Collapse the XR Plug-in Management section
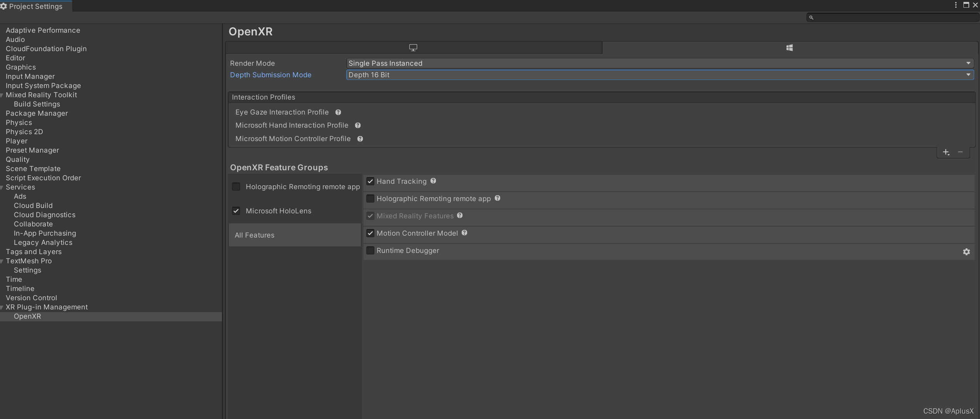 2,307
